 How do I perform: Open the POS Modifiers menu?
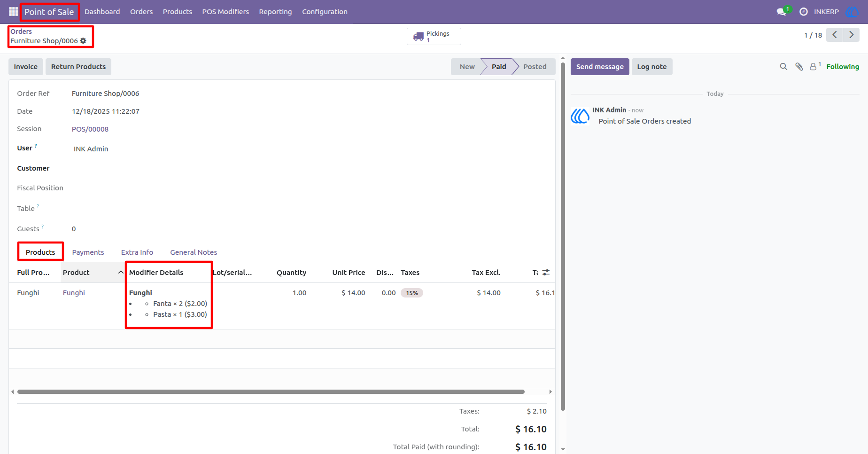pyautogui.click(x=225, y=12)
